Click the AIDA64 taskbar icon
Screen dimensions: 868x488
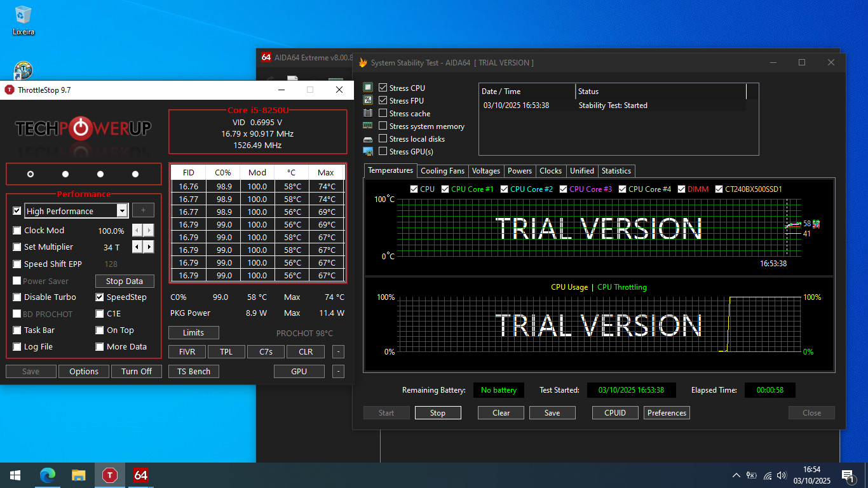pos(141,475)
